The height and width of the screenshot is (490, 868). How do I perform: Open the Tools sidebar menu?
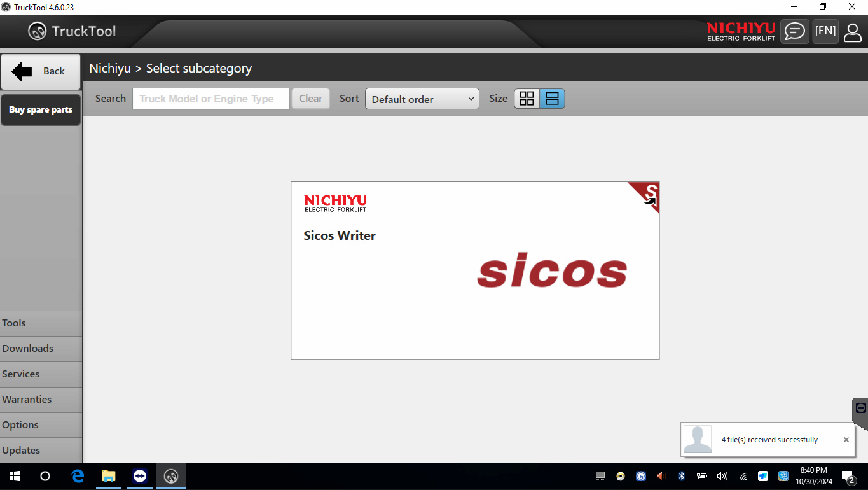click(x=41, y=323)
